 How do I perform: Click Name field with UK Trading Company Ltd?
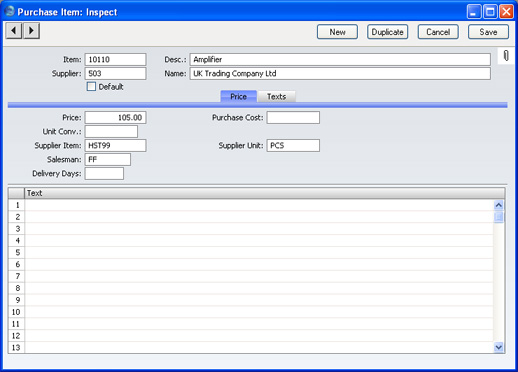tap(340, 74)
